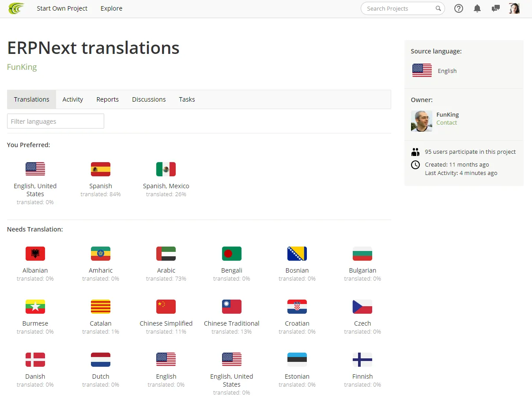Select the preferred English, United States flag

pos(35,169)
